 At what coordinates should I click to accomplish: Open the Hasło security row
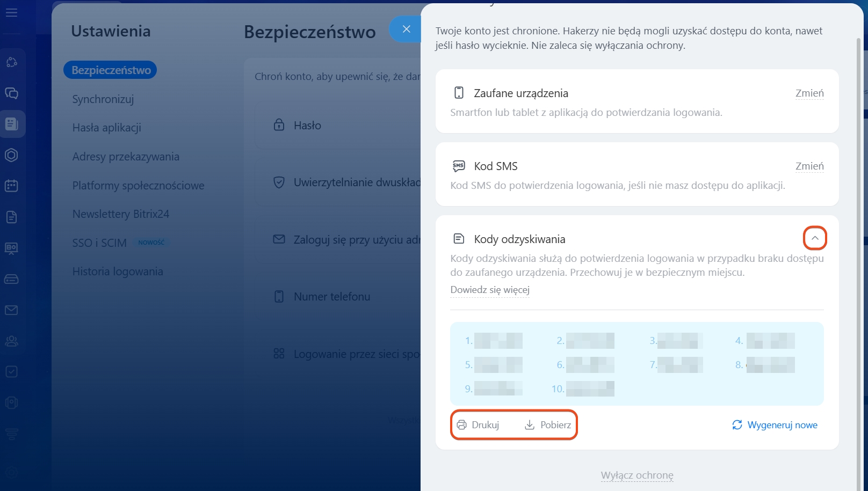pos(338,126)
